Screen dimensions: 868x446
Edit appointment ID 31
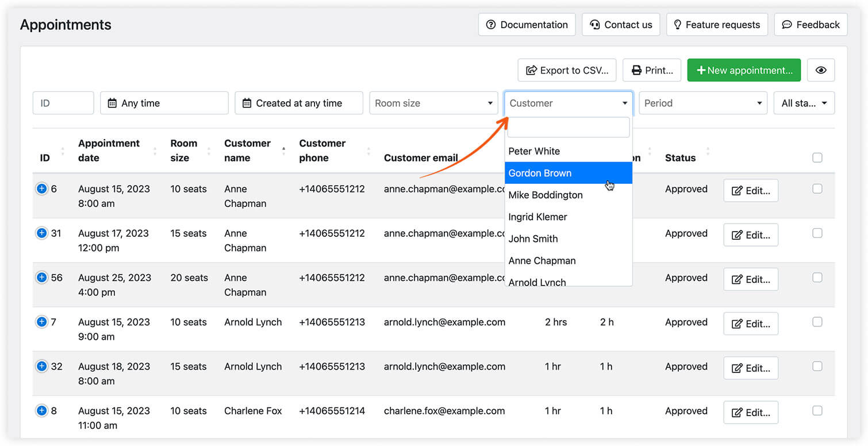click(751, 235)
